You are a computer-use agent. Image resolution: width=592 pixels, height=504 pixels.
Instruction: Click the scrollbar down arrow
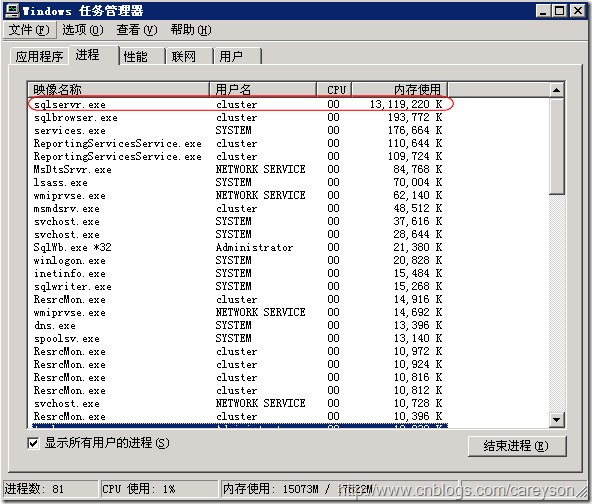click(x=556, y=419)
